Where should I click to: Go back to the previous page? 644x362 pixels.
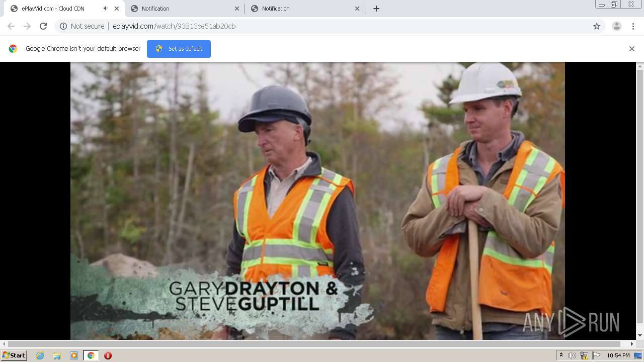click(11, 26)
